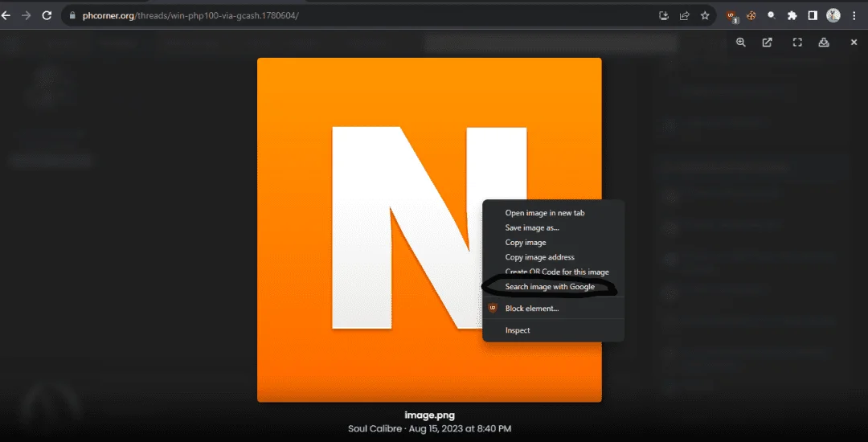Reload the page with the refresh icon
This screenshot has width=868, height=442.
coord(47,15)
